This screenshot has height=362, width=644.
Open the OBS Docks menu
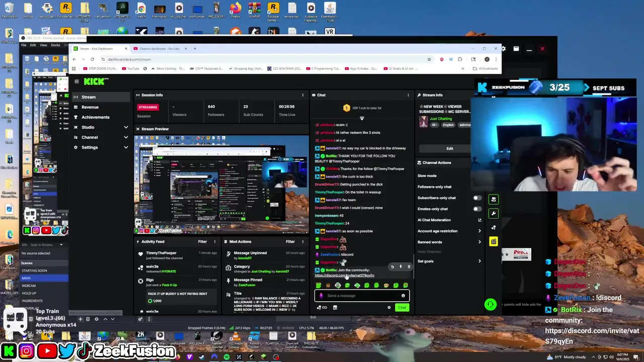pos(56,45)
